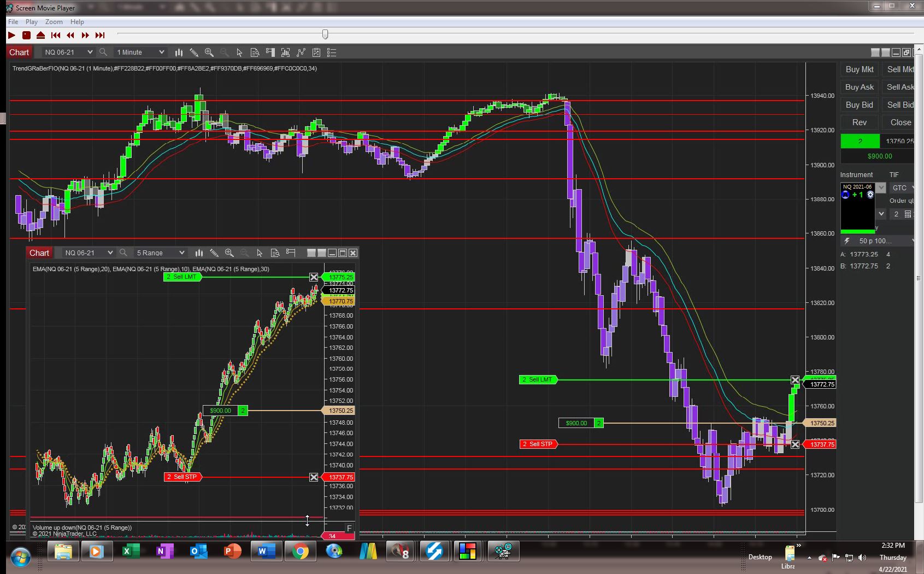Open the strategies icon in main chart toolbar
The image size is (924, 574).
click(x=301, y=52)
